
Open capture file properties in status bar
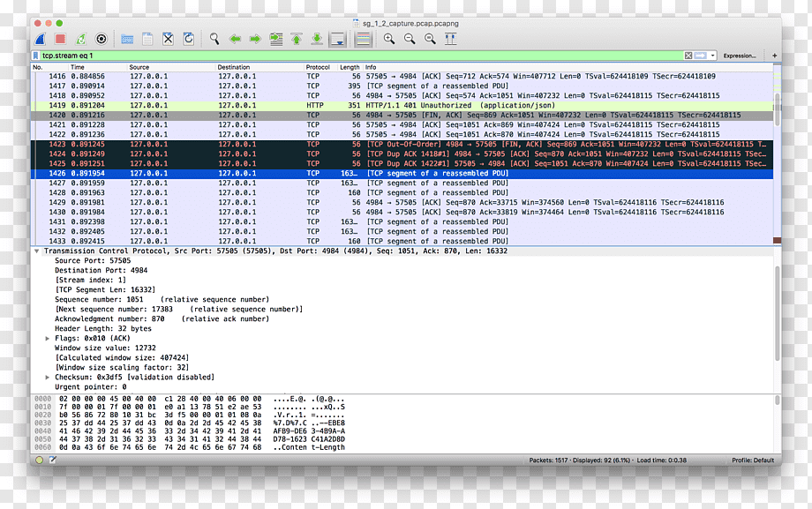click(52, 460)
